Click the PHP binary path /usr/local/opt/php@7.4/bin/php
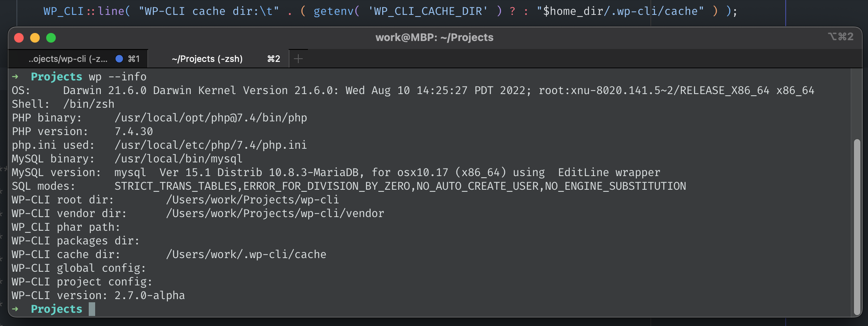The height and width of the screenshot is (326, 868). (x=211, y=117)
